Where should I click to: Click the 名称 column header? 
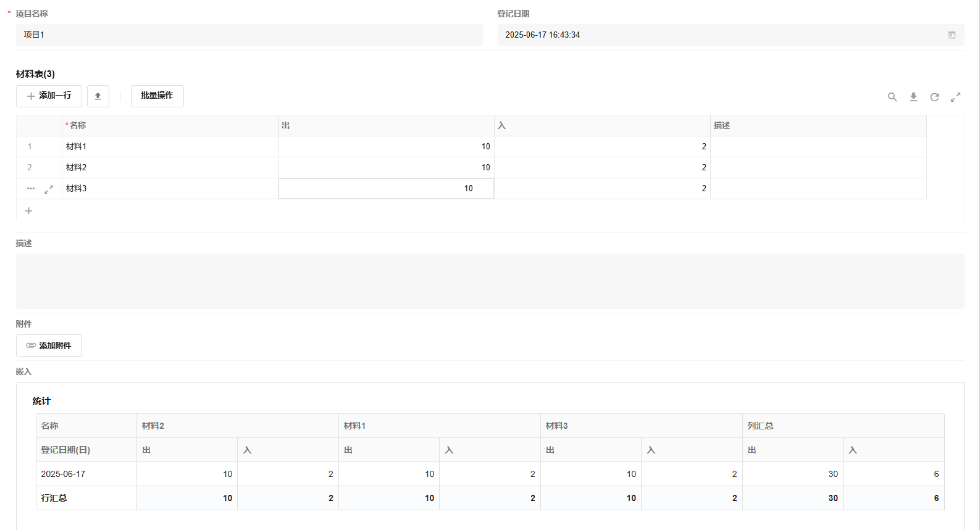[x=170, y=126]
